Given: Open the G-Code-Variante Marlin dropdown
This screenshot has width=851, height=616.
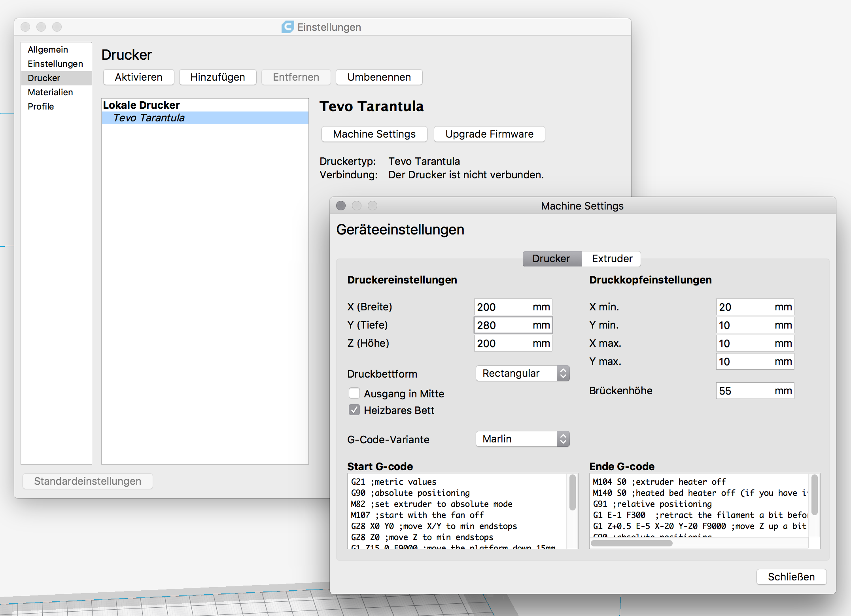Looking at the screenshot, I should [x=523, y=439].
